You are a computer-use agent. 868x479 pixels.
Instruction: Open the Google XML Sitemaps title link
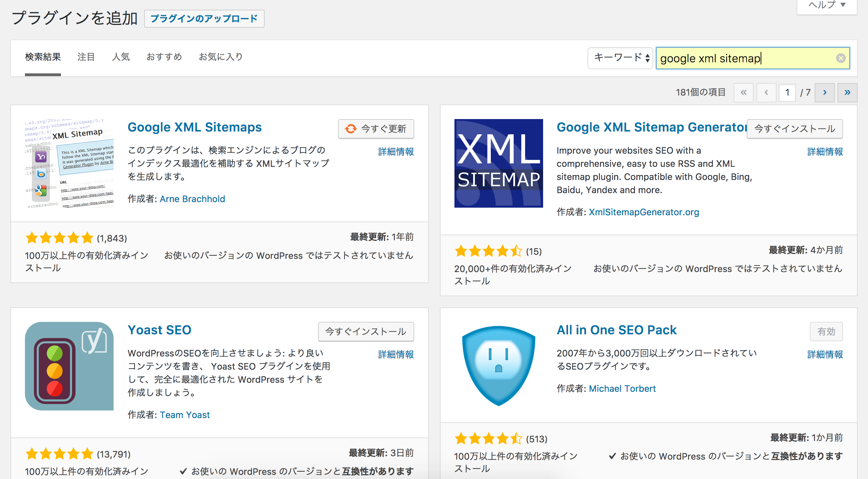click(x=195, y=127)
